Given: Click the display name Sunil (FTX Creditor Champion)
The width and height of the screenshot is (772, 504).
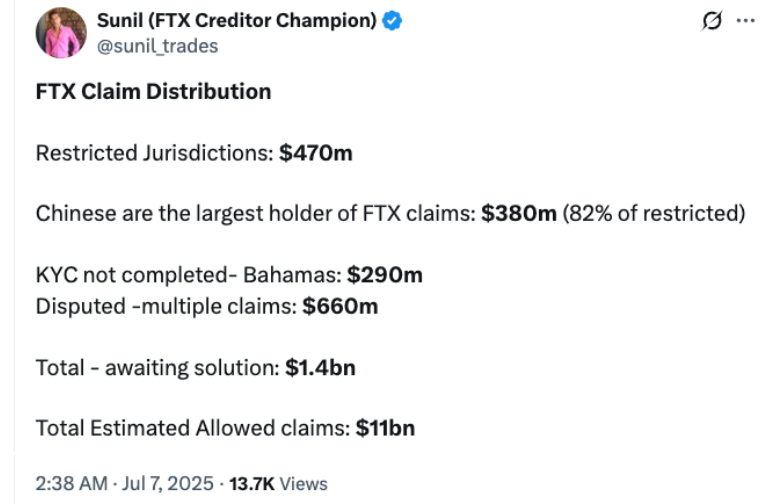Looking at the screenshot, I should pos(237,22).
